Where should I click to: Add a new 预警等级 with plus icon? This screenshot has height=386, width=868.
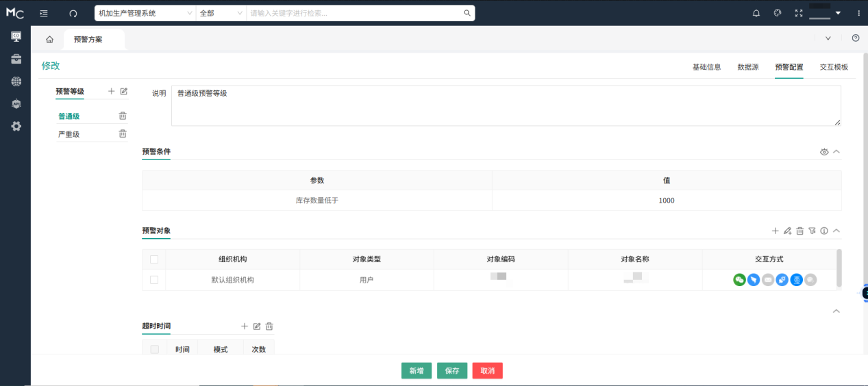pyautogui.click(x=112, y=91)
